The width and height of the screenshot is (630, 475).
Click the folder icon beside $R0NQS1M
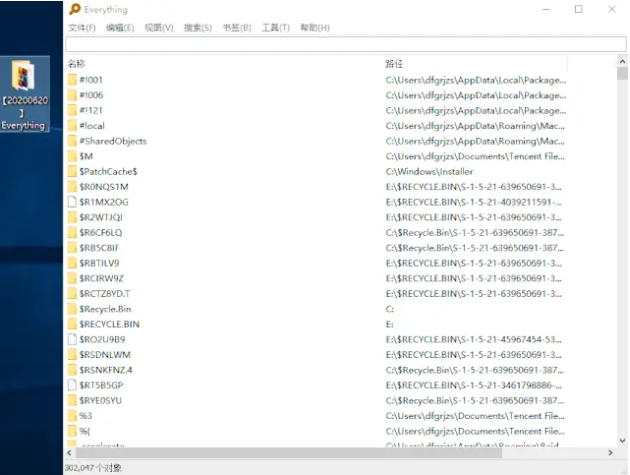click(x=72, y=187)
